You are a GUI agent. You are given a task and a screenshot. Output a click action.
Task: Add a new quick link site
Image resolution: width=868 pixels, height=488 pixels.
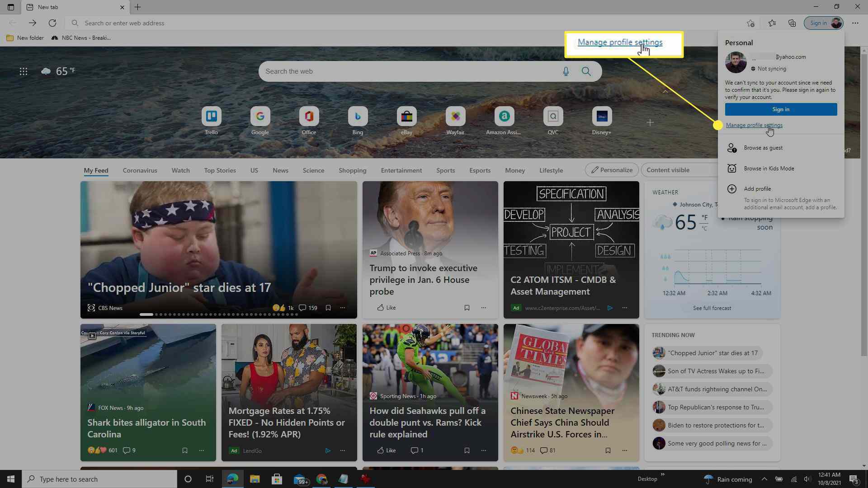[x=650, y=122]
